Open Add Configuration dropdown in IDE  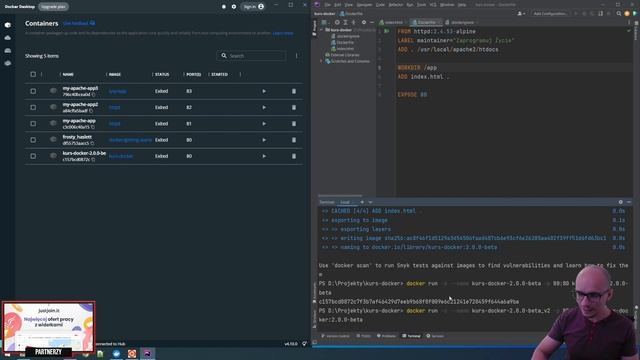pos(550,13)
